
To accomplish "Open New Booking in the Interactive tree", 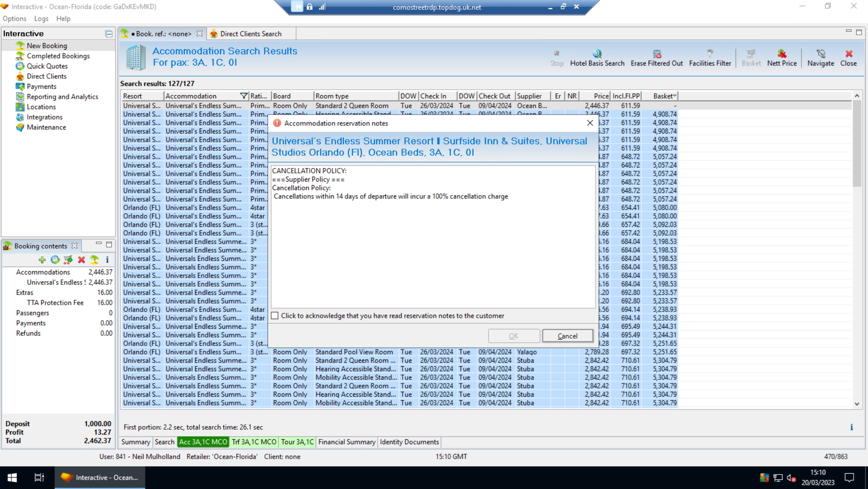I will click(x=47, y=46).
